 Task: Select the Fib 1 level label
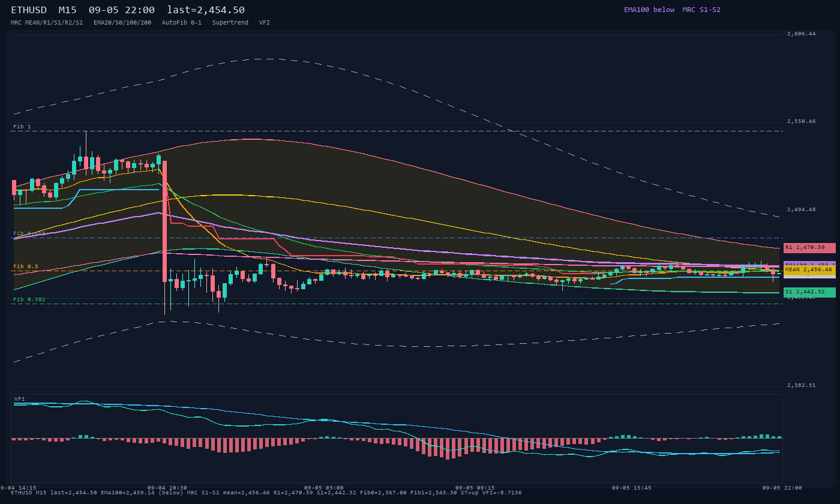pyautogui.click(x=22, y=127)
